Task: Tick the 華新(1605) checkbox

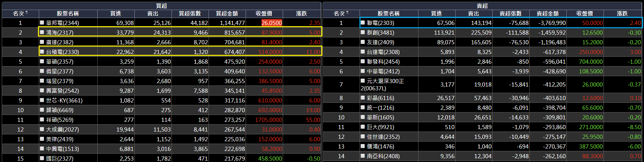Action: [363, 117]
